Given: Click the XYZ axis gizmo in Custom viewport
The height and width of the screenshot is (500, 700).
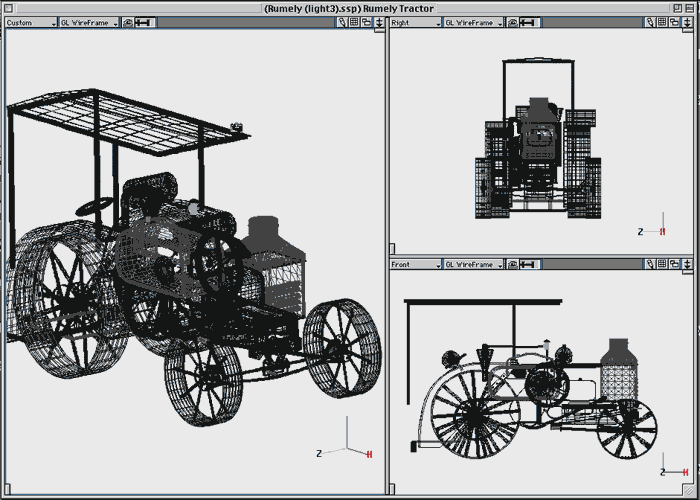Looking at the screenshot, I should 347,446.
